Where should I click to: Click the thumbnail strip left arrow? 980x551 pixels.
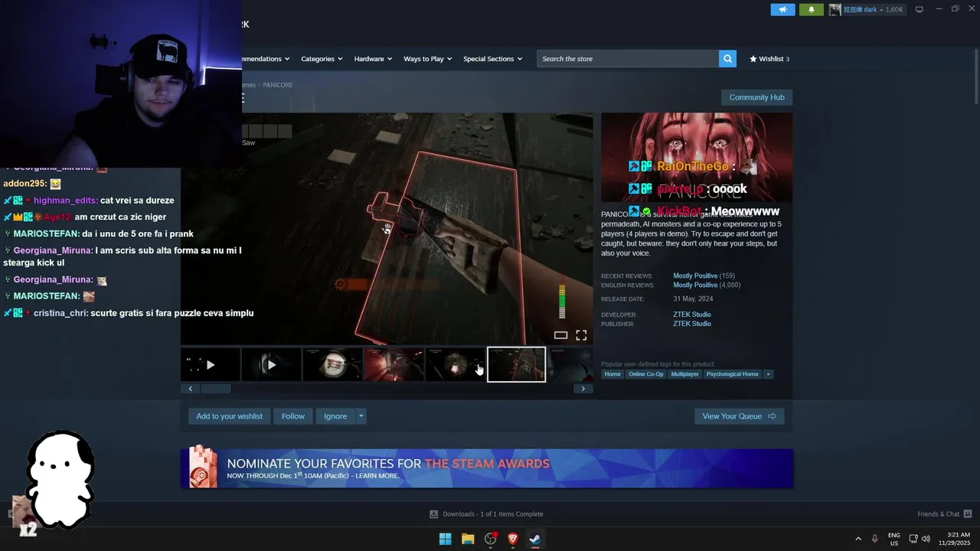[191, 389]
